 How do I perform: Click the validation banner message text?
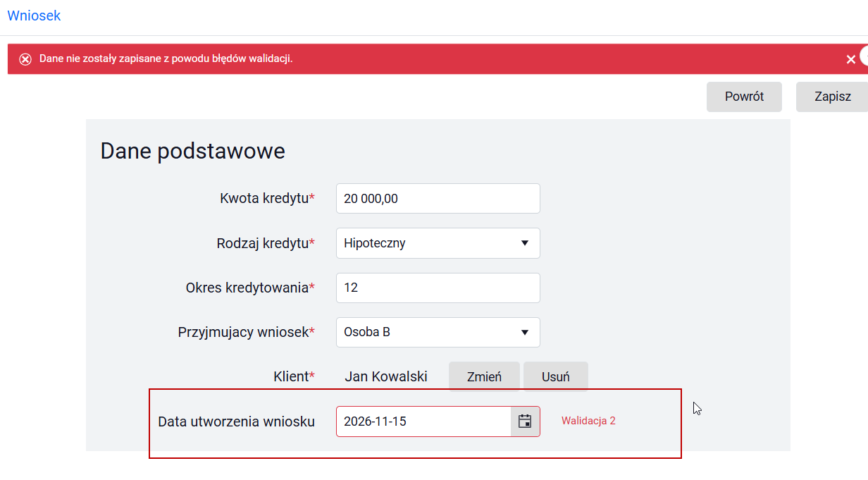click(x=166, y=59)
